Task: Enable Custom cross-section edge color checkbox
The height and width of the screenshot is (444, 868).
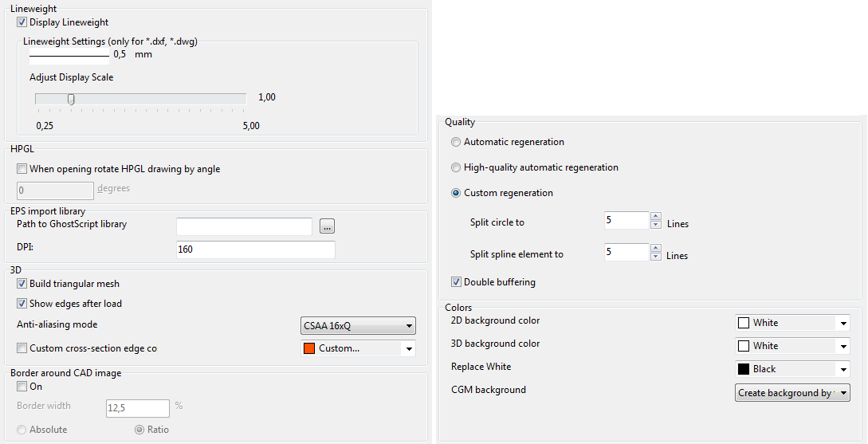Action: pos(22,348)
